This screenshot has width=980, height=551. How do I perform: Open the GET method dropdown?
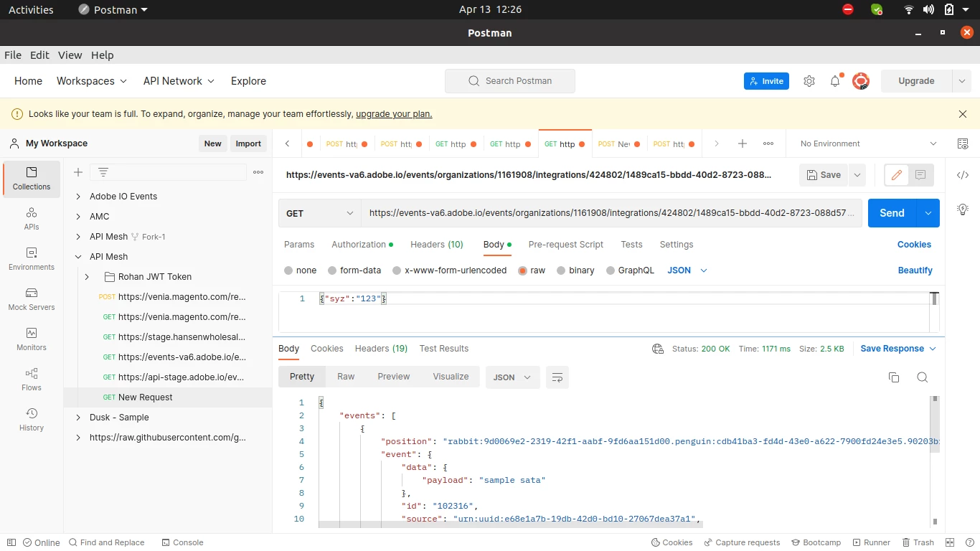click(320, 213)
